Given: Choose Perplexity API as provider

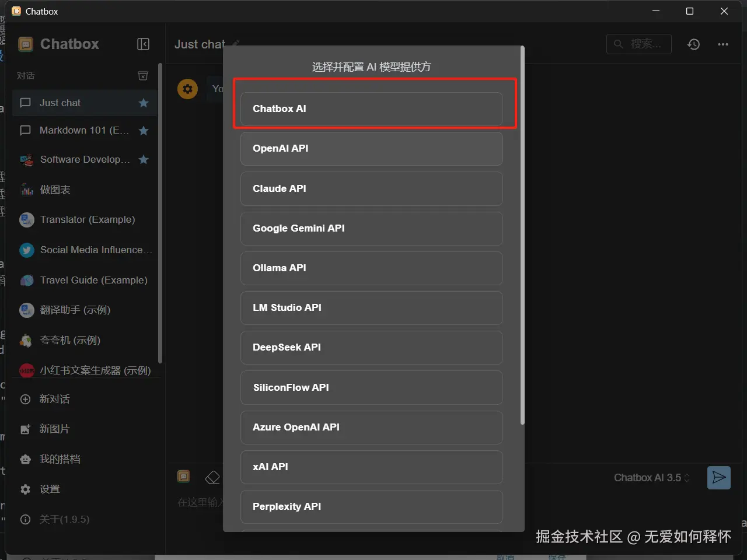Looking at the screenshot, I should click(x=372, y=506).
